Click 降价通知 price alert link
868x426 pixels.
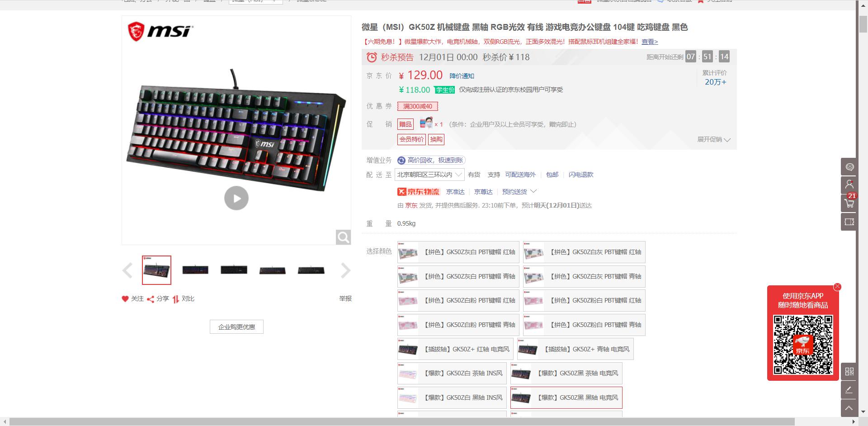pyautogui.click(x=462, y=76)
